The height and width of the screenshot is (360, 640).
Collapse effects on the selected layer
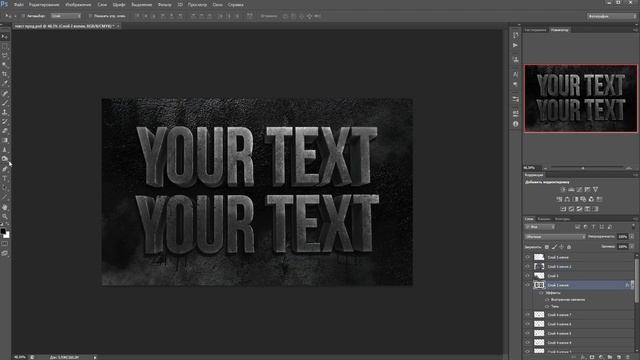click(632, 285)
